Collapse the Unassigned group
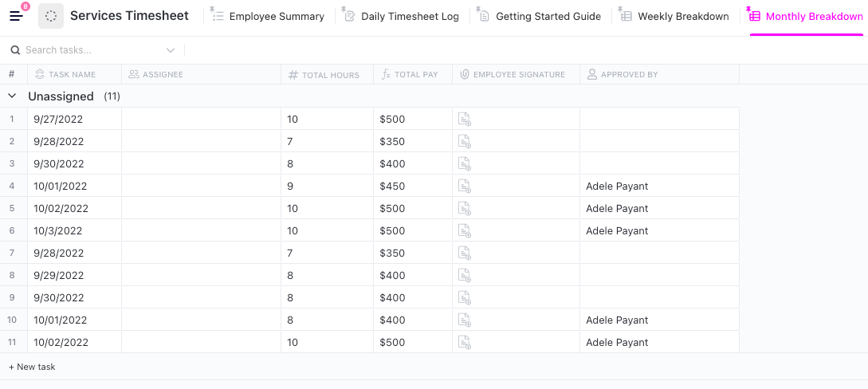The width and height of the screenshot is (868, 389). [x=12, y=96]
